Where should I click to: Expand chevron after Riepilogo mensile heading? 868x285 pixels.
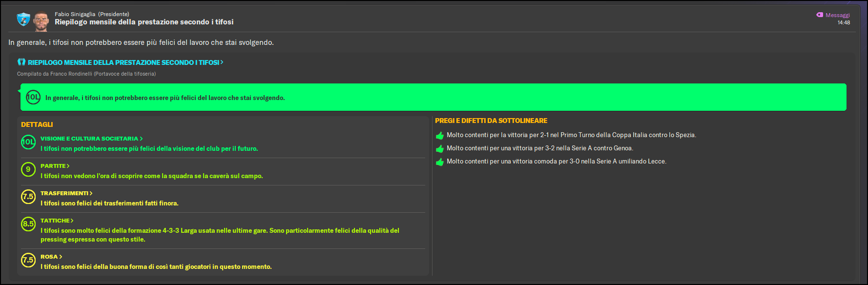(x=222, y=62)
